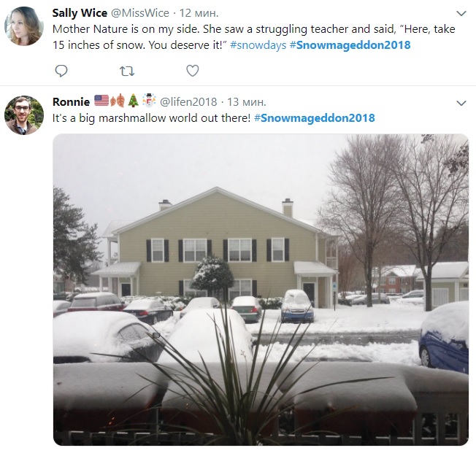Screen dimensions: 476x456
Task: Like Sally Wice's tweet with the heart
Action: (x=193, y=71)
